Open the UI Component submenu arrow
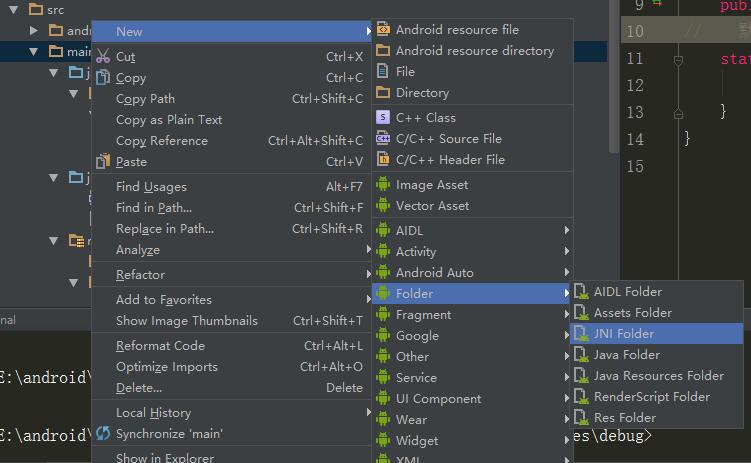This screenshot has width=751, height=463. pos(567,399)
